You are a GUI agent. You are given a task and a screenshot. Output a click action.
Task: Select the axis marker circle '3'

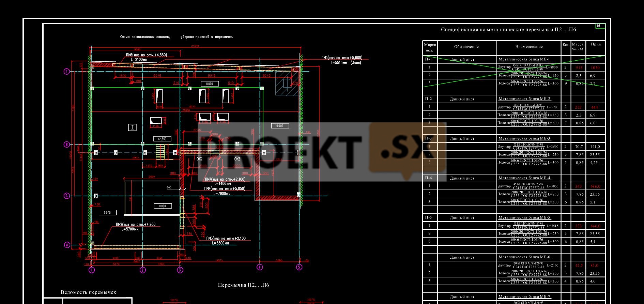180,270
